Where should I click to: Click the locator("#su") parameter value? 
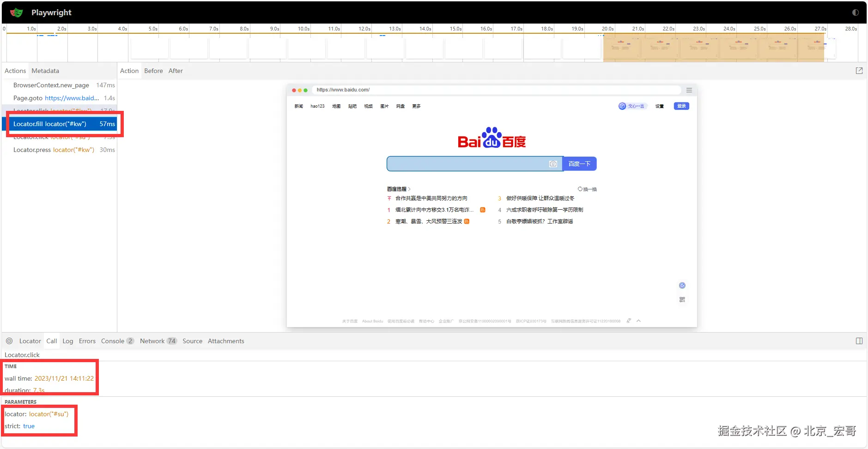coord(49,414)
